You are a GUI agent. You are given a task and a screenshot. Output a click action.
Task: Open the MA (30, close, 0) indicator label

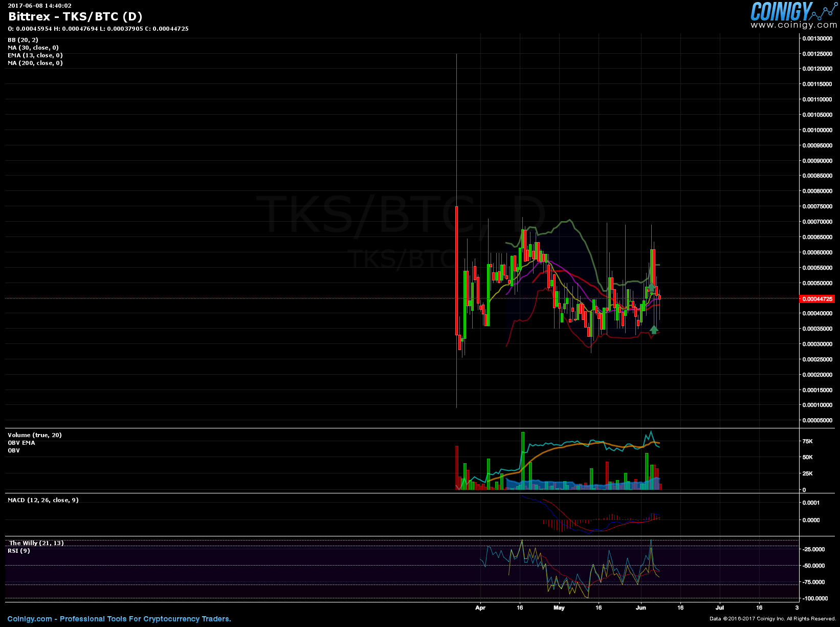(x=33, y=48)
